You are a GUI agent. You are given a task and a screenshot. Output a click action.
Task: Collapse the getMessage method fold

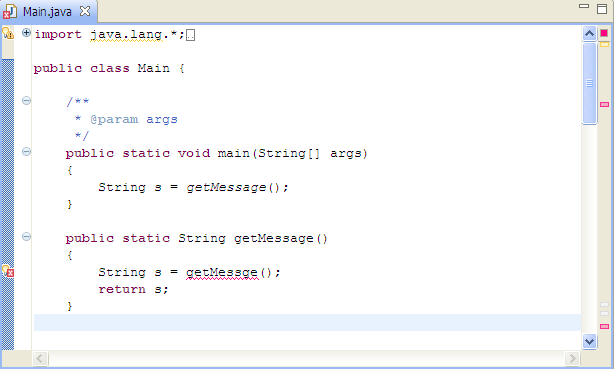coord(26,237)
